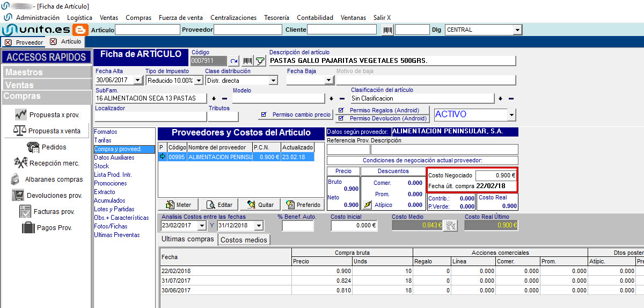Click the Costo Inicial input field
This screenshot has height=308, width=644.
pos(354,226)
